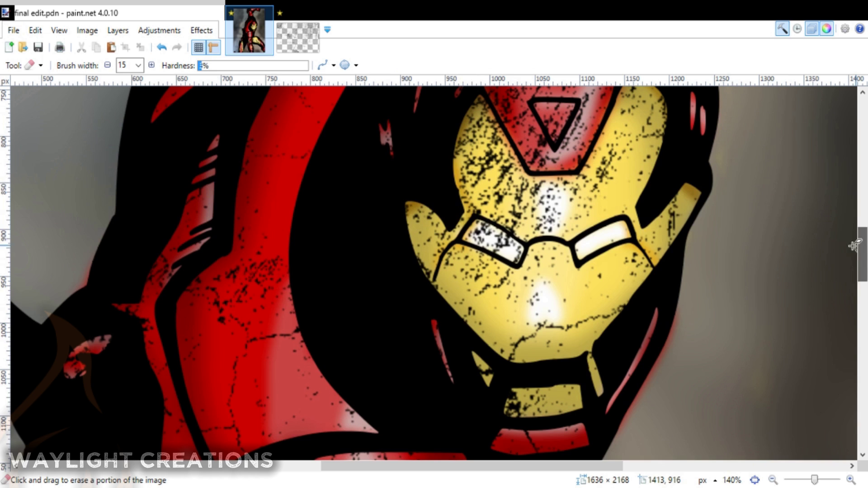
Task: Click the Print icon
Action: [x=60, y=47]
